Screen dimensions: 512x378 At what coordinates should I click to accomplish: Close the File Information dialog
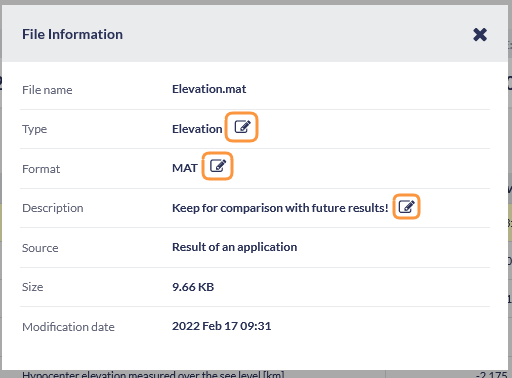(x=480, y=35)
